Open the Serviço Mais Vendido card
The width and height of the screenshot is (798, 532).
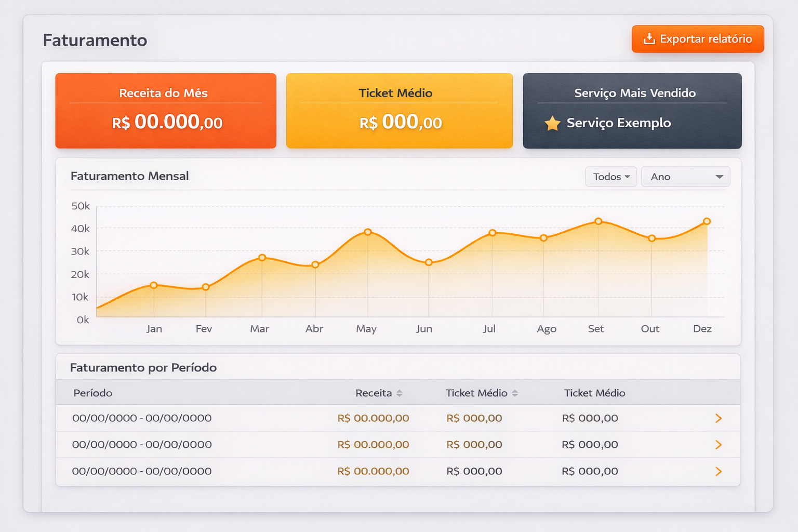[632, 111]
